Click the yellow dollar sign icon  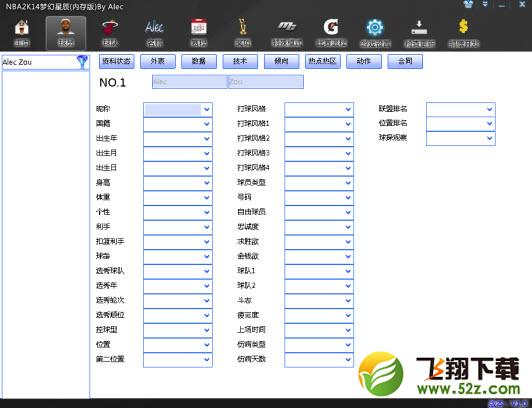[x=463, y=26]
